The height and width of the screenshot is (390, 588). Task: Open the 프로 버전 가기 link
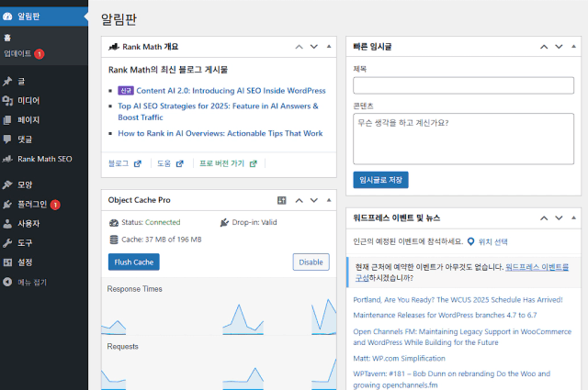tap(228, 163)
